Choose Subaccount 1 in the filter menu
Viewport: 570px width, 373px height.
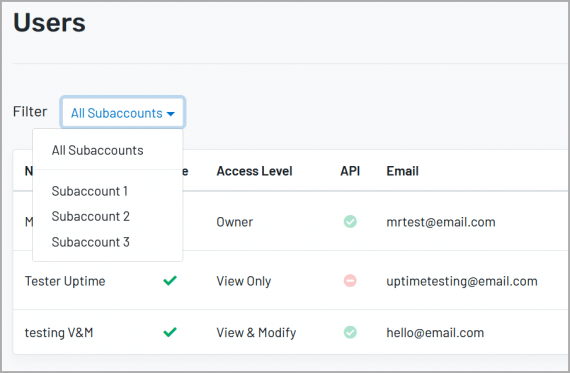89,191
